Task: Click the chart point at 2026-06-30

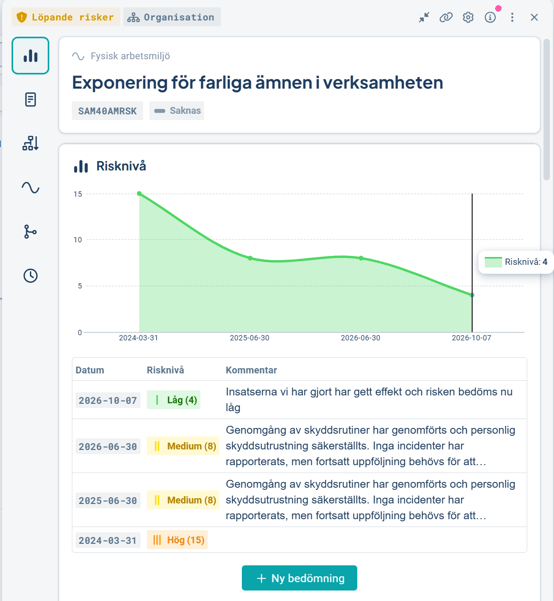Action: point(361,258)
